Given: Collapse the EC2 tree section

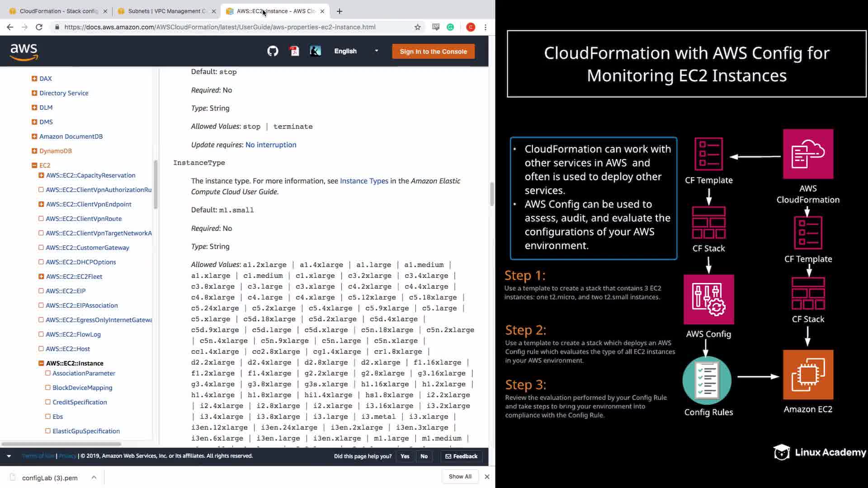Looking at the screenshot, I should click(34, 165).
